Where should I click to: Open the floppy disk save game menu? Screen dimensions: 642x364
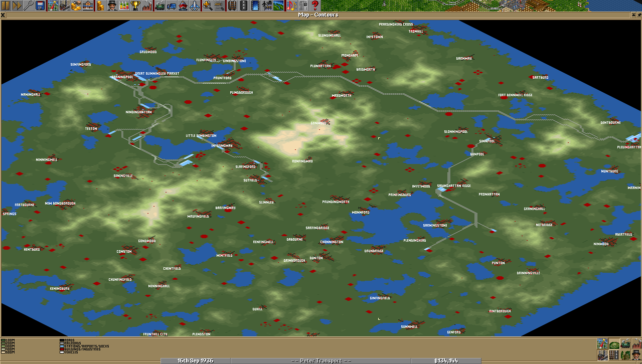coord(40,6)
